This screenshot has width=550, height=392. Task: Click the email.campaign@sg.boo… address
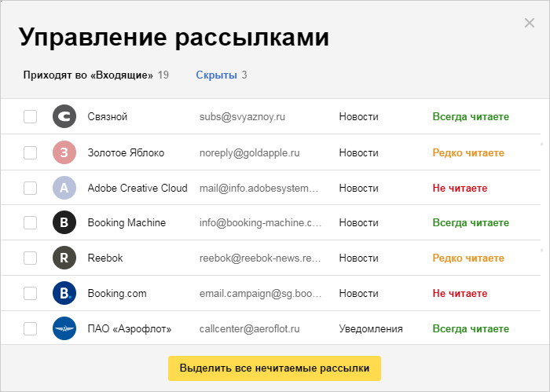(x=260, y=293)
